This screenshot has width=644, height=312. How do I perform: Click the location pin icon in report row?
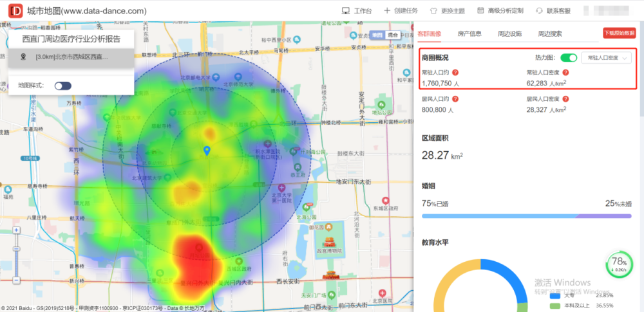23,57
